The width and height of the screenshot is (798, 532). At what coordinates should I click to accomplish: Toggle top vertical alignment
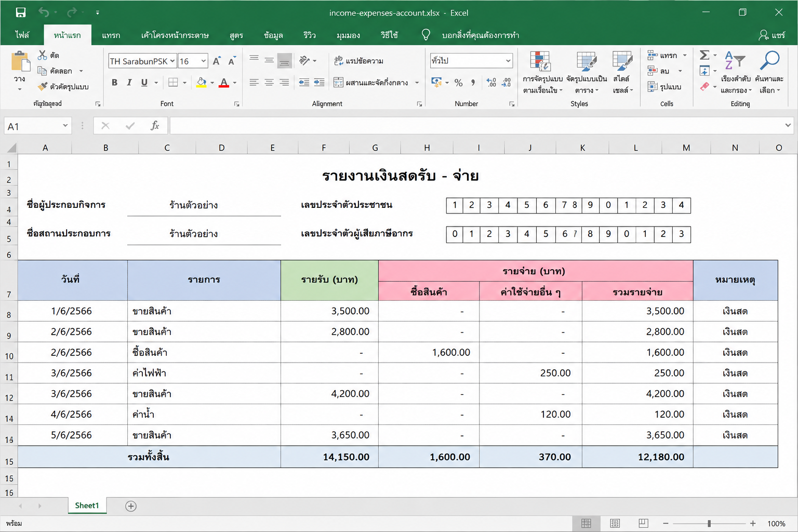254,60
